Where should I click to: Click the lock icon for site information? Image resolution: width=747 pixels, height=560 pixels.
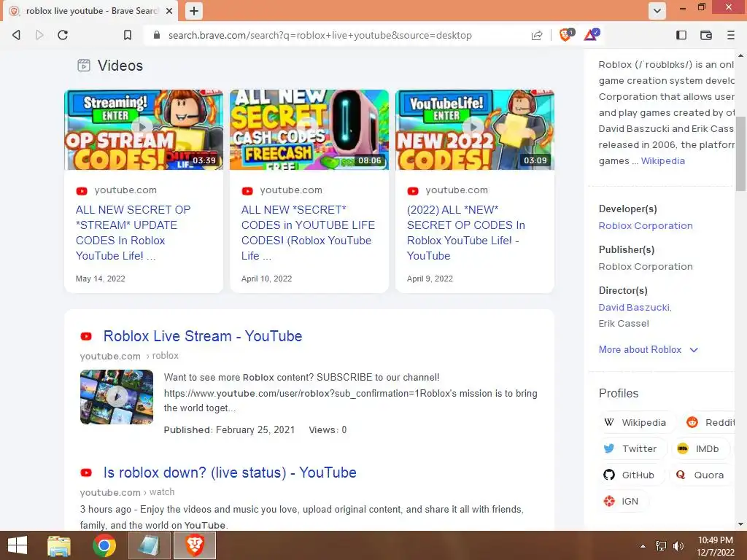(156, 35)
